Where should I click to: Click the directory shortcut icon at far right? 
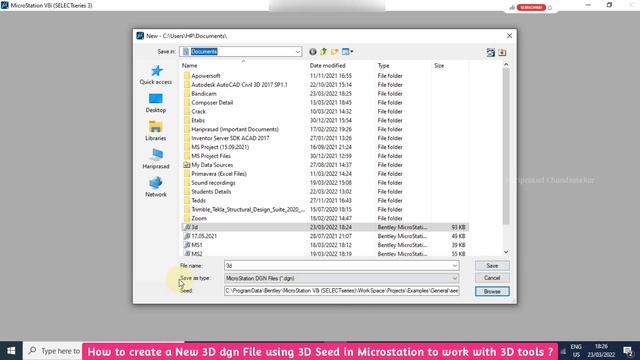(x=502, y=52)
